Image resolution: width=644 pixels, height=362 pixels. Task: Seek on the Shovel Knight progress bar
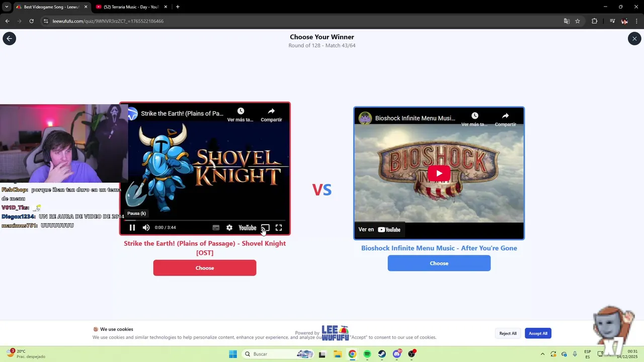tap(205, 220)
